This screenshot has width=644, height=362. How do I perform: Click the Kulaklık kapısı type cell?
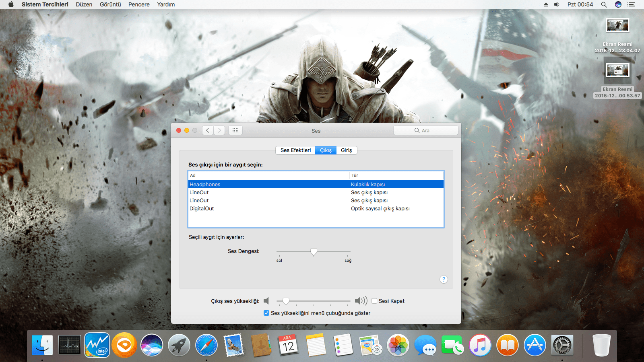tap(368, 184)
